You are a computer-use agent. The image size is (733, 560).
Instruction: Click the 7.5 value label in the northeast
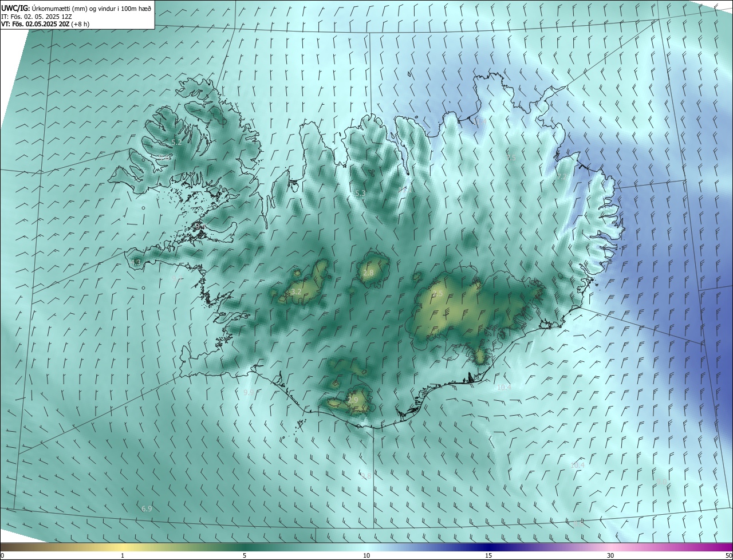(x=511, y=157)
